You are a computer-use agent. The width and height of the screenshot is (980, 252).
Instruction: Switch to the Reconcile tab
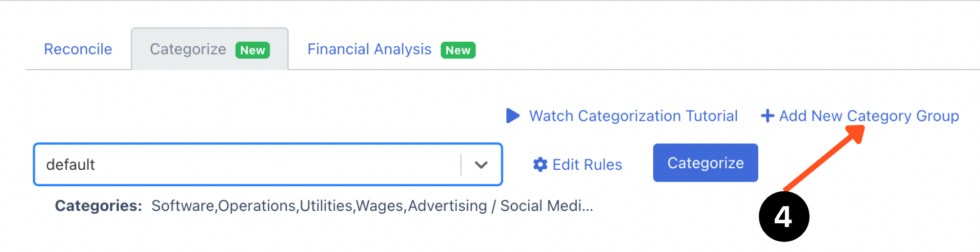click(x=78, y=49)
